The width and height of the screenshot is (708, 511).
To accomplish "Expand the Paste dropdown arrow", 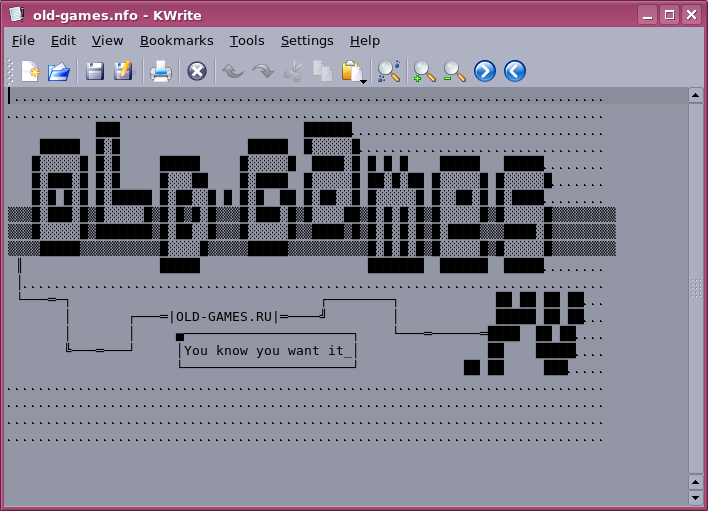I will [x=363, y=81].
